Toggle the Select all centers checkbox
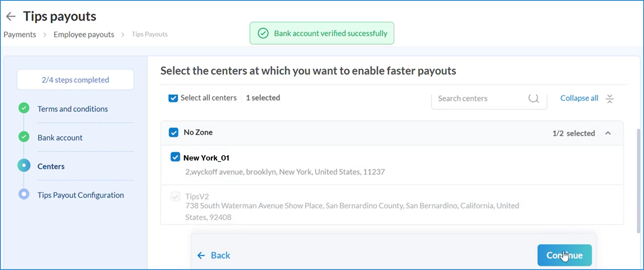This screenshot has width=644, height=270. (173, 98)
